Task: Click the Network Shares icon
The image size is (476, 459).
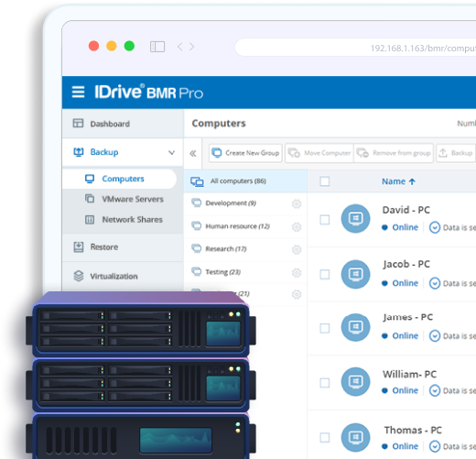Action: [90, 220]
